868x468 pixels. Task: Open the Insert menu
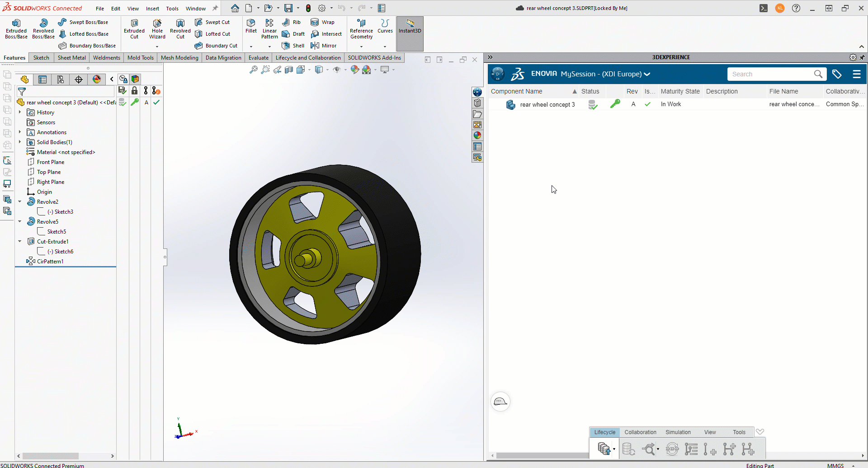click(x=152, y=9)
